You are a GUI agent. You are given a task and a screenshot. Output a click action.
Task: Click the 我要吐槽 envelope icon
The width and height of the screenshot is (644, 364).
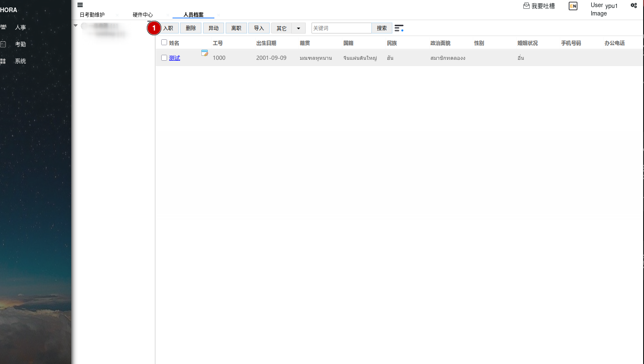[526, 5]
